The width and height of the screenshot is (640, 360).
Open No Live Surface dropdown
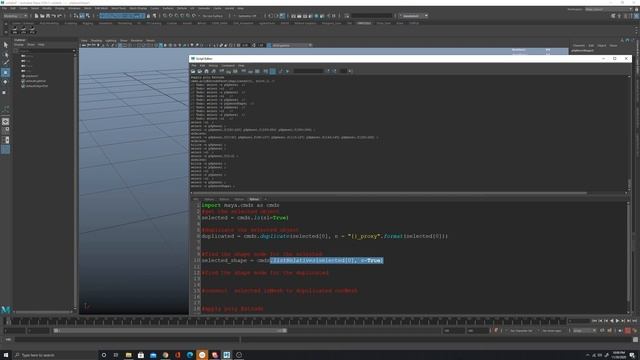click(214, 16)
